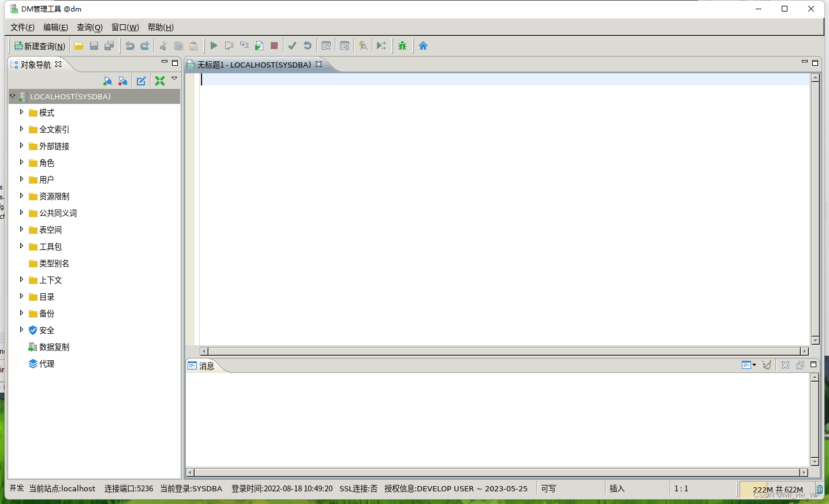Click 连接端口:5236 in status bar
The image size is (829, 504).
pos(129,488)
